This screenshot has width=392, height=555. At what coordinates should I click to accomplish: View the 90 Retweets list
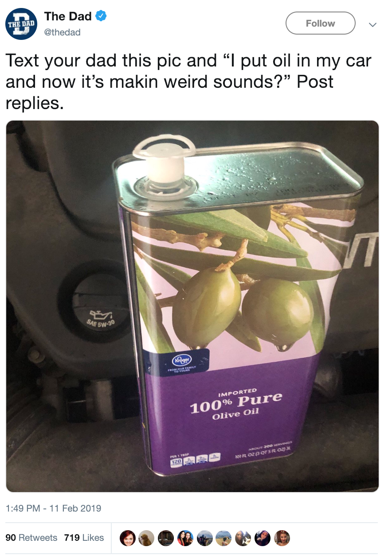[31, 538]
